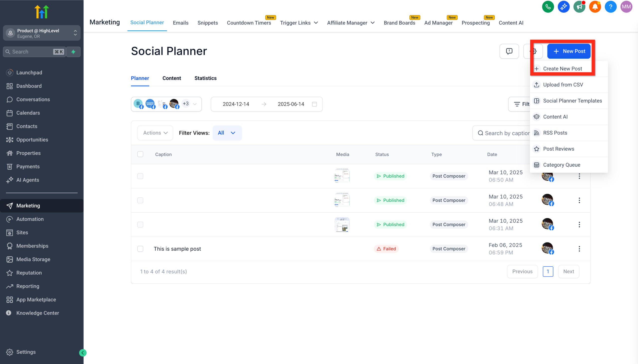Open the megaphone announcements icon
This screenshot has width=638, height=364.
[579, 7]
